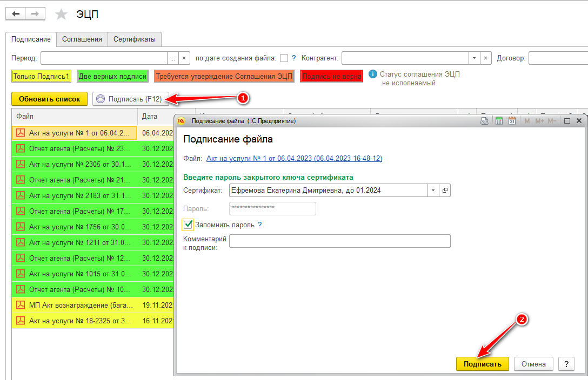Open the Период selection ellipsis button
This screenshot has height=380, width=588.
click(x=172, y=58)
